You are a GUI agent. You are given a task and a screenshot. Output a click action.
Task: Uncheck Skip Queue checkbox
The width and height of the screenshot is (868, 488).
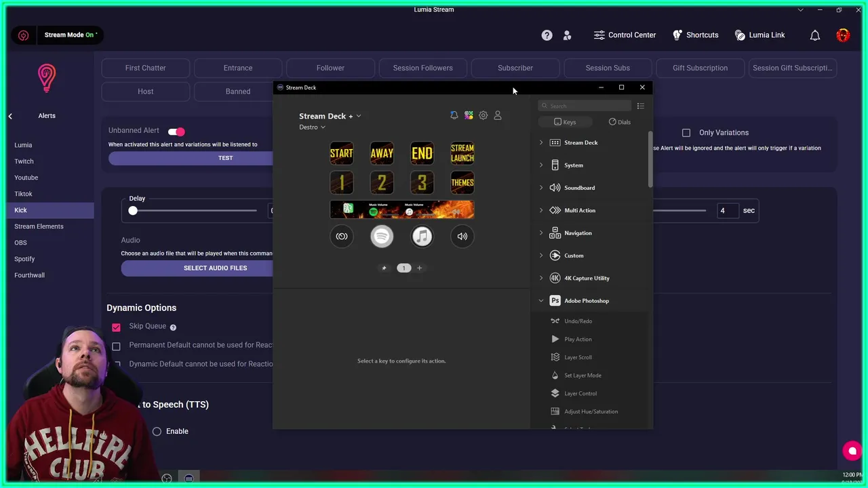tap(116, 327)
